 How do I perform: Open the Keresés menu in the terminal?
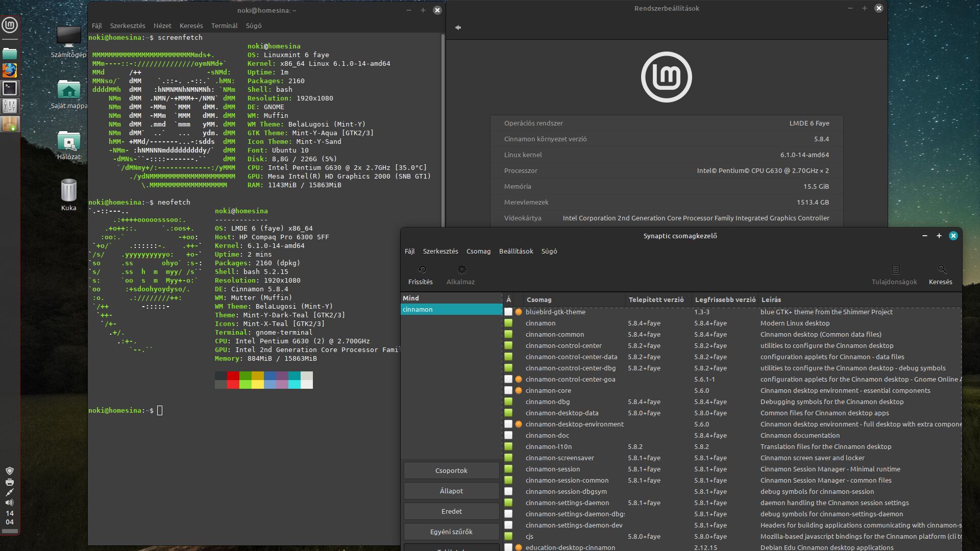pyautogui.click(x=191, y=26)
